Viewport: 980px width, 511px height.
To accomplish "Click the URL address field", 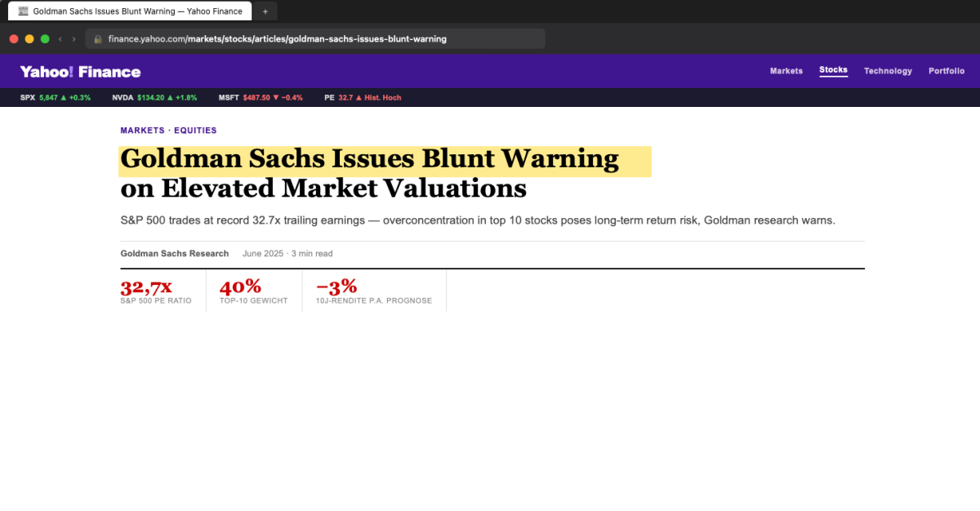I will [x=315, y=38].
